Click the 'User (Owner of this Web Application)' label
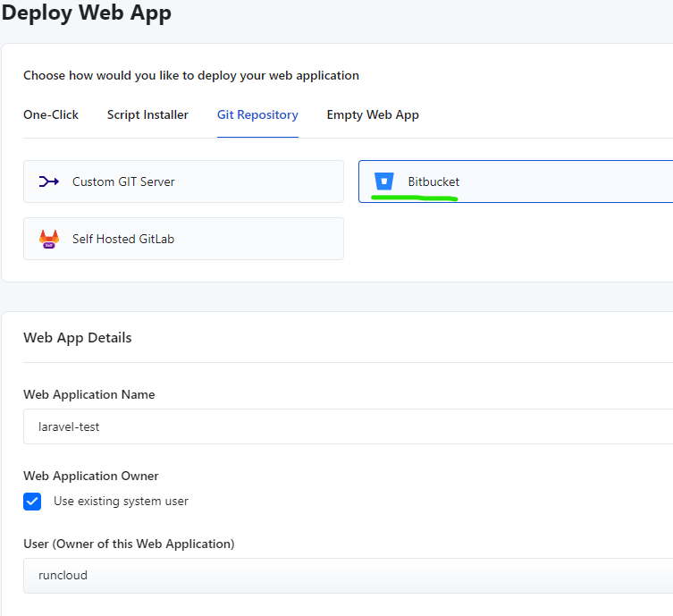This screenshot has width=673, height=616. coord(129,544)
